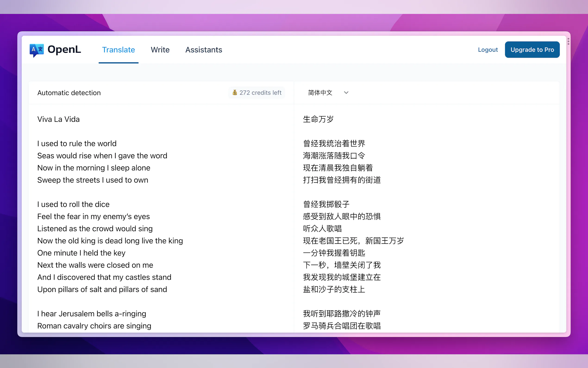Select the title Viva La Vida

58,119
